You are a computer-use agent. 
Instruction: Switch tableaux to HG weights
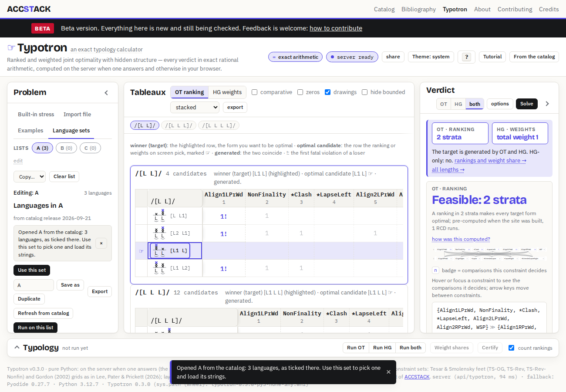click(x=227, y=92)
